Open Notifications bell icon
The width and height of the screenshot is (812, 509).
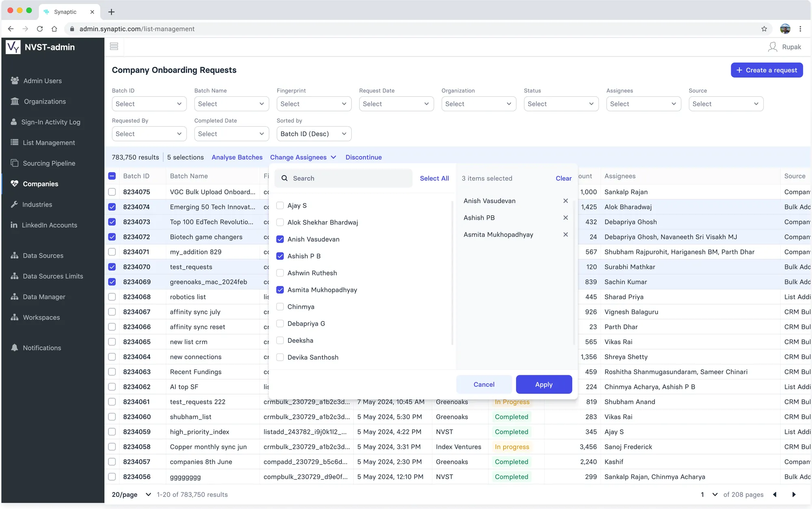pos(15,348)
